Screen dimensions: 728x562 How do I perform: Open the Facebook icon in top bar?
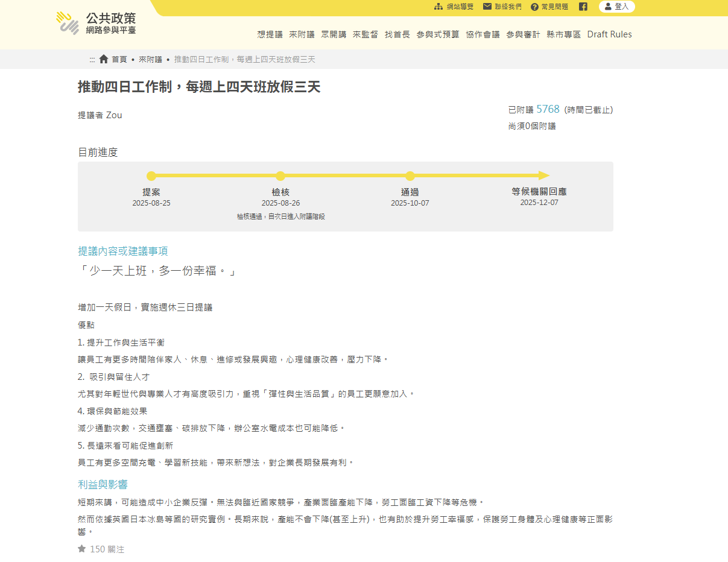coord(583,7)
